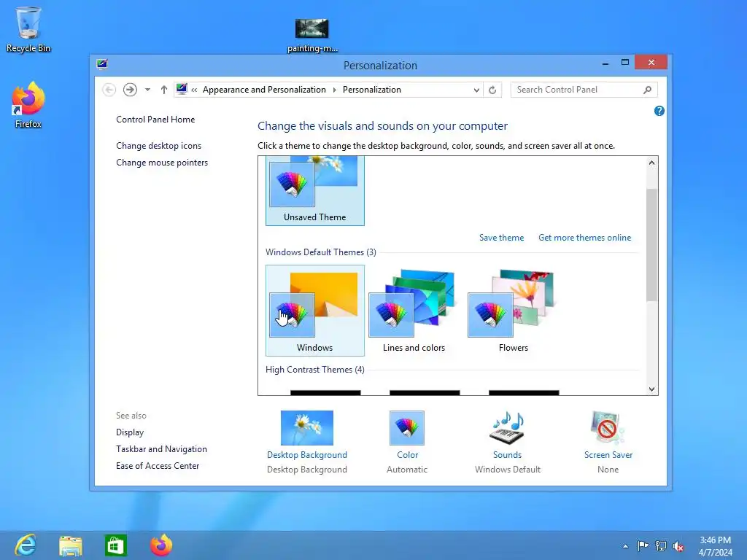Viewport: 747px width, 560px height.
Task: Open Appearance and Personalization breadcrumb
Action: pos(264,90)
